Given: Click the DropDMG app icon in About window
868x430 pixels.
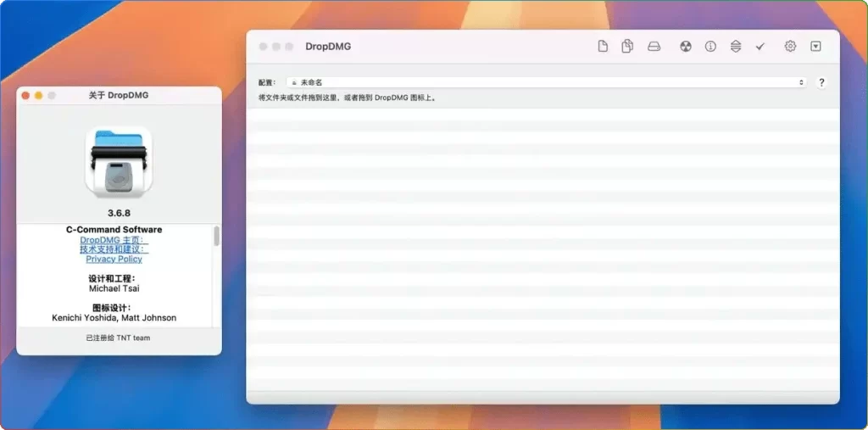Looking at the screenshot, I should pos(119,162).
